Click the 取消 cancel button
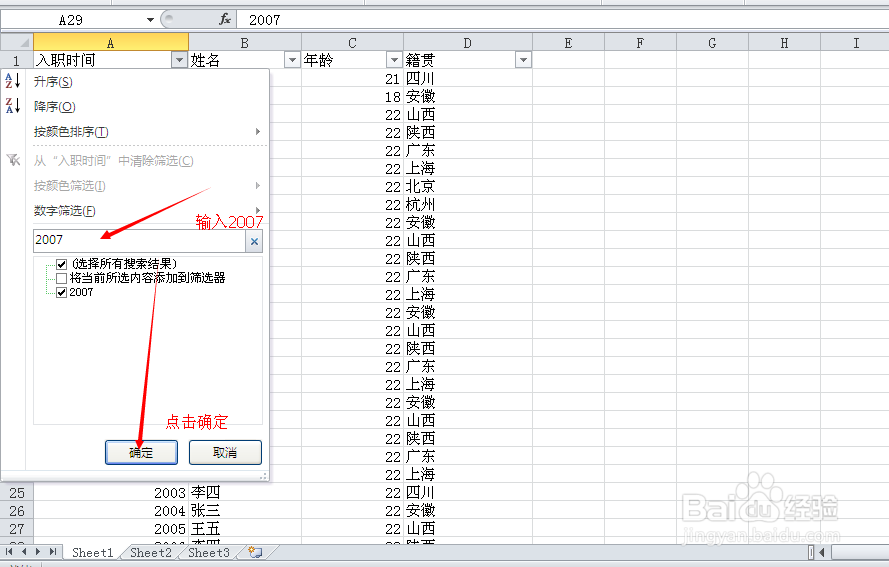 tap(225, 452)
